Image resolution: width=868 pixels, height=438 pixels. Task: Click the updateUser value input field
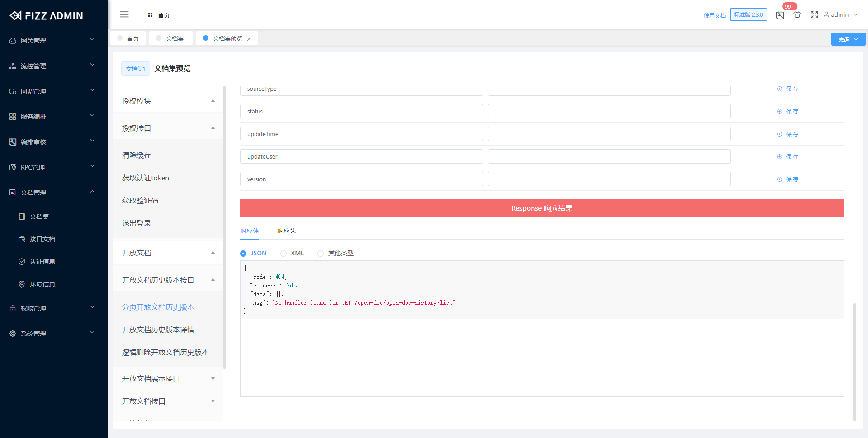(x=609, y=157)
